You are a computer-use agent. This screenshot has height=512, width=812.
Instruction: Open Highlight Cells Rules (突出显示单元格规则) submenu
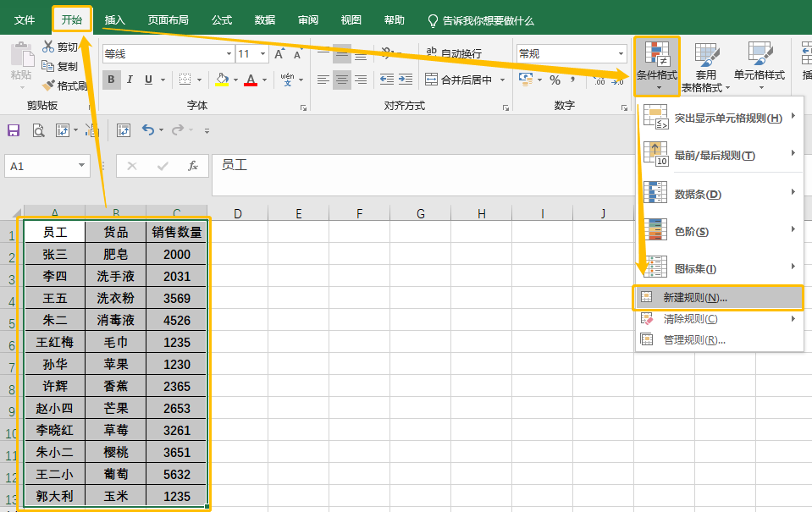tap(719, 118)
